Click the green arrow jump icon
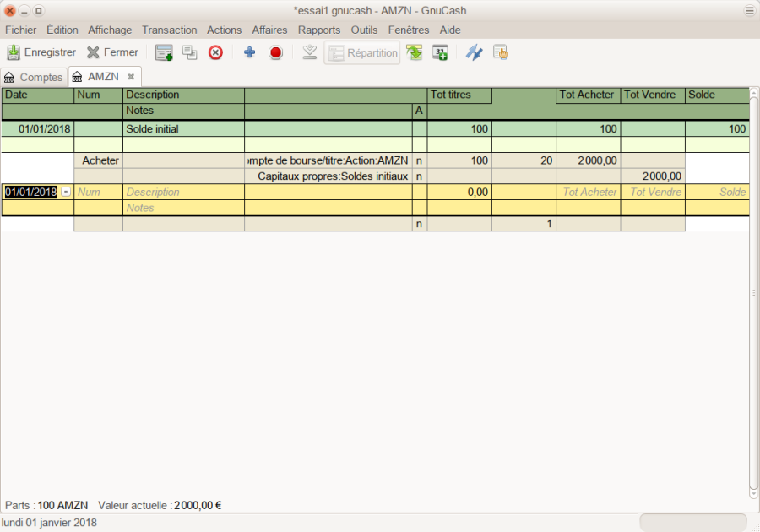760x532 pixels. [x=414, y=52]
